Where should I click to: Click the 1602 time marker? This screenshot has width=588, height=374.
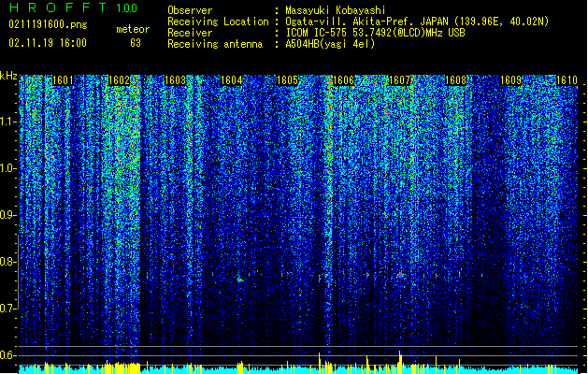tap(119, 80)
